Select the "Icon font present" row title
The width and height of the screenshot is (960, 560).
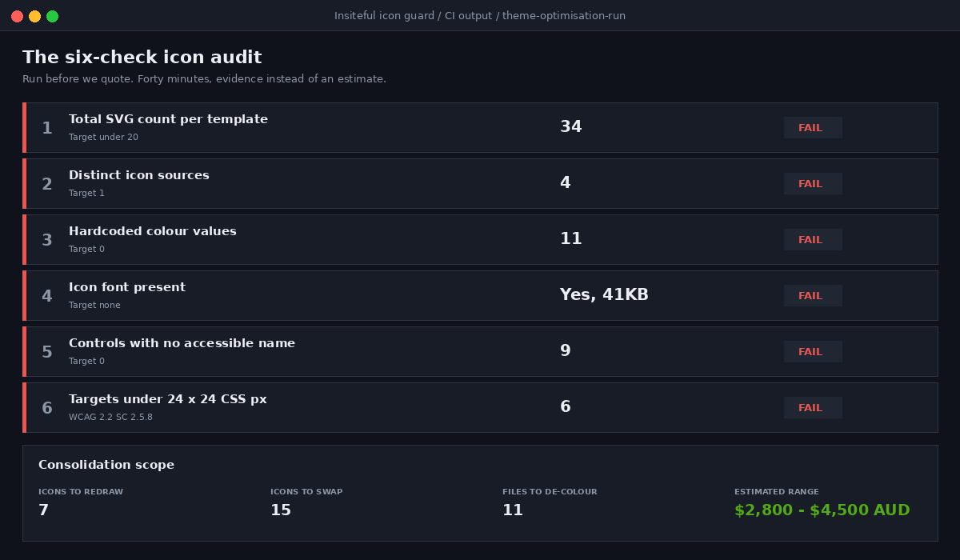click(x=127, y=287)
